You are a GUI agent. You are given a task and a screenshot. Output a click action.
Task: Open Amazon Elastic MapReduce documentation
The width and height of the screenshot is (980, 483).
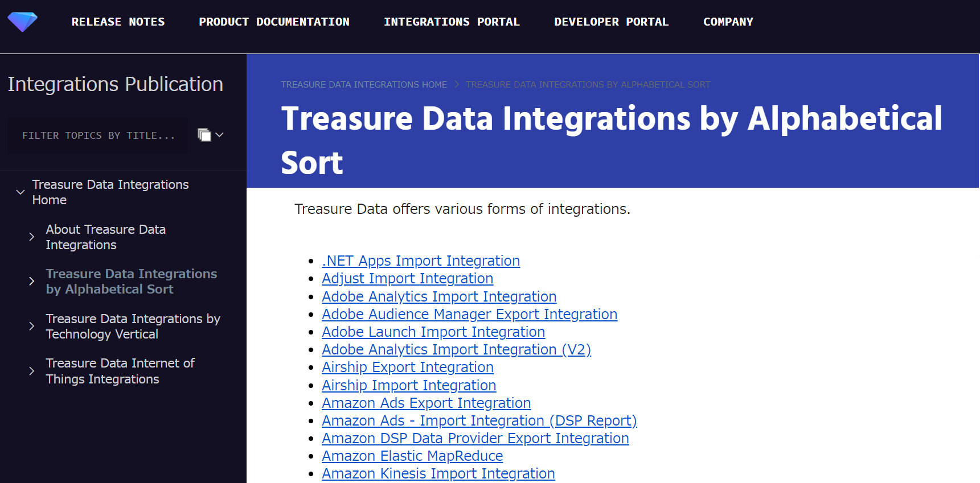(x=412, y=456)
